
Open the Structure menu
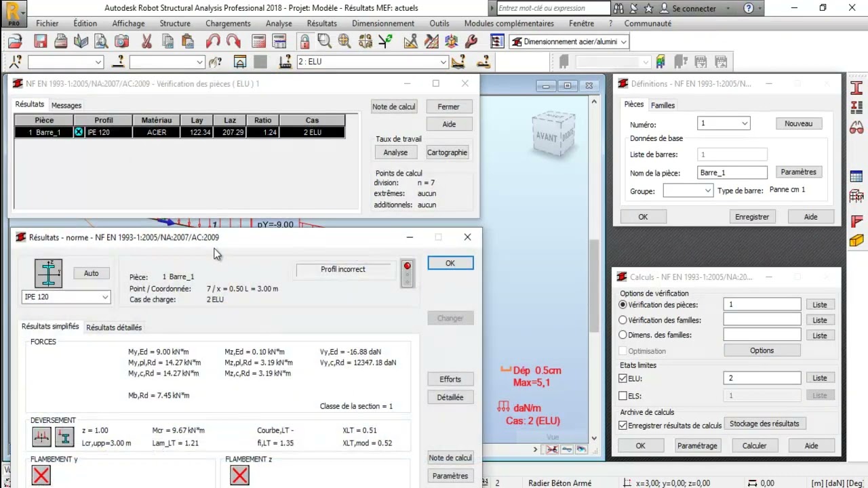(x=175, y=23)
